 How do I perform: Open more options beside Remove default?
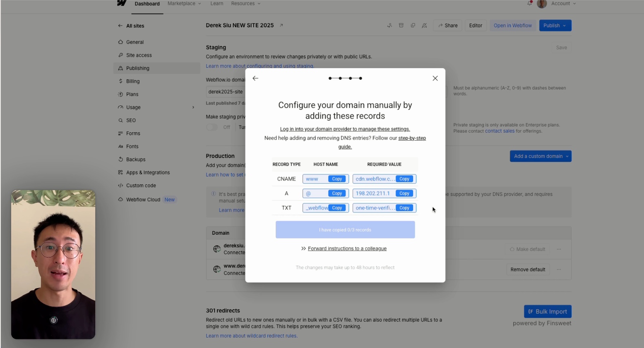[x=559, y=269]
